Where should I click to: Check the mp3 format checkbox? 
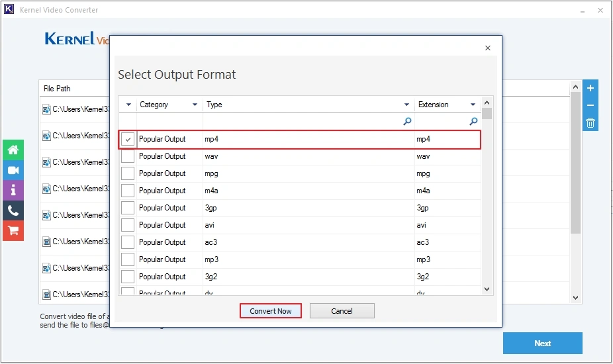128,259
